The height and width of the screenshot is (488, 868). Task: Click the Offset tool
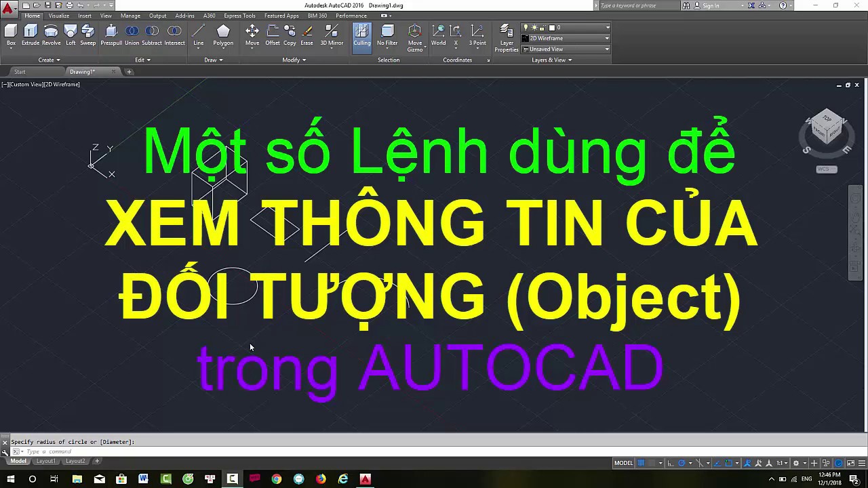(x=273, y=35)
